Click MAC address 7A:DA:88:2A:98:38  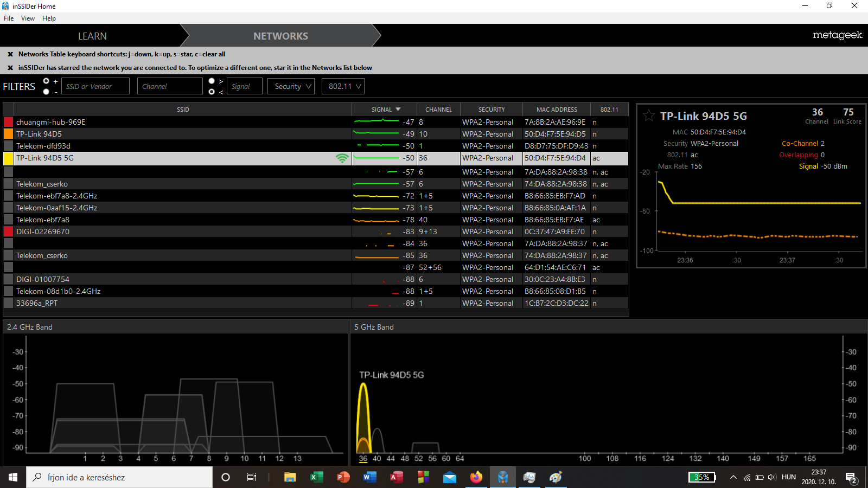pos(556,172)
